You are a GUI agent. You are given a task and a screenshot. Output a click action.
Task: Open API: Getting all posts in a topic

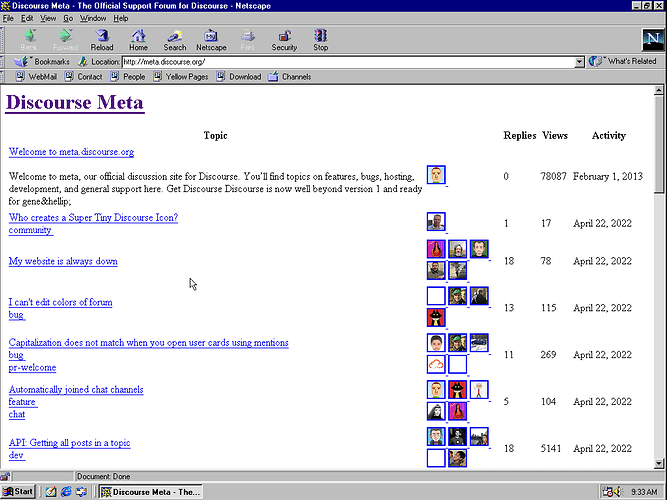click(x=69, y=443)
